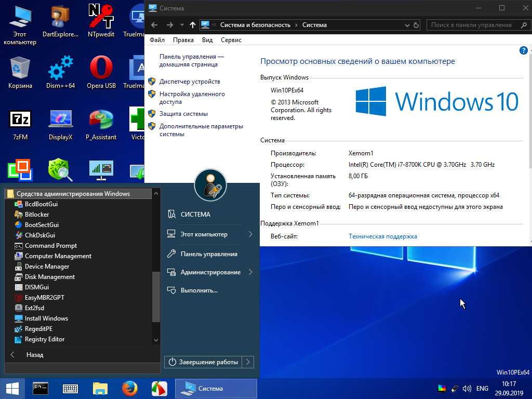Screen dimensions: 532x399
Task: Click the USB eject tray icon
Action: [x=455, y=389]
